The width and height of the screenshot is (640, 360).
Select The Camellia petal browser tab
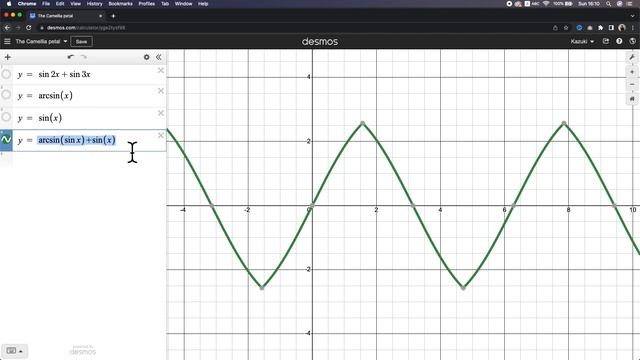(65, 16)
